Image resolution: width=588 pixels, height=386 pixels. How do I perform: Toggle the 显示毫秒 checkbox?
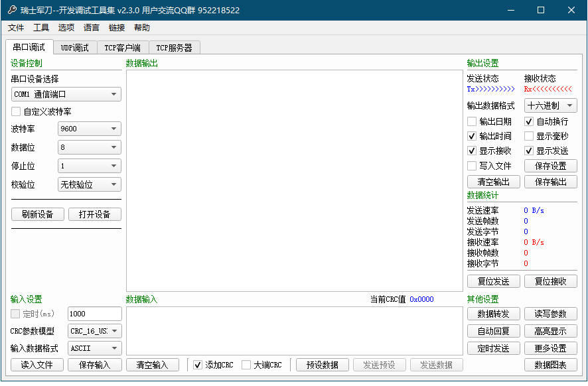click(529, 136)
